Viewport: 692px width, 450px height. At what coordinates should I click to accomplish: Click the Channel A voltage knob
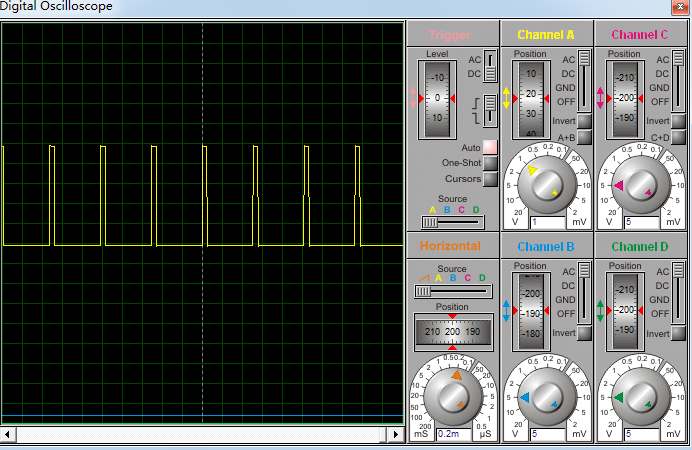[547, 184]
